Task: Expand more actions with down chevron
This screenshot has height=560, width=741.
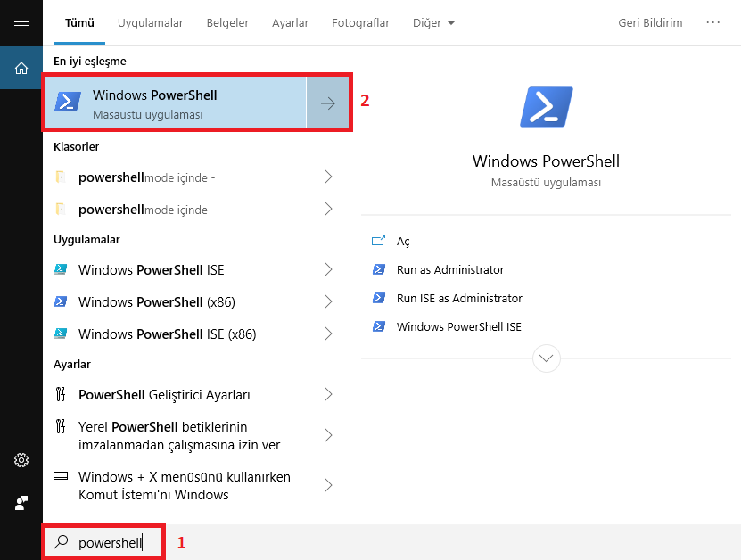Action: pyautogui.click(x=546, y=358)
